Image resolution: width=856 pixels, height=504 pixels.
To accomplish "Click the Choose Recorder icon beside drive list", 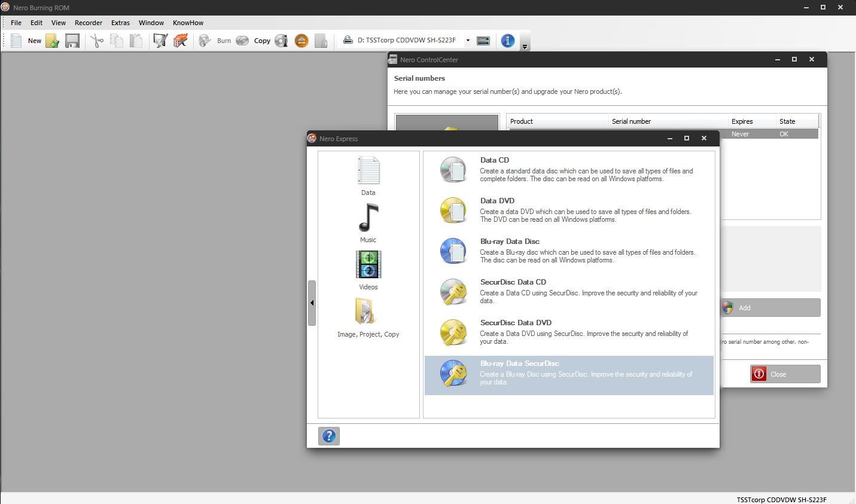I will 483,41.
